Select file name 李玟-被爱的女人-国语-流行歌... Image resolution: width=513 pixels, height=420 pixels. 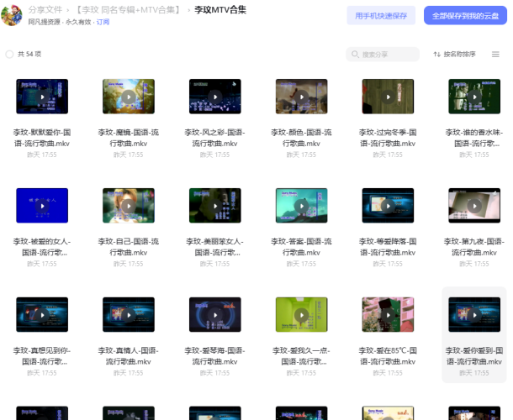tap(42, 247)
